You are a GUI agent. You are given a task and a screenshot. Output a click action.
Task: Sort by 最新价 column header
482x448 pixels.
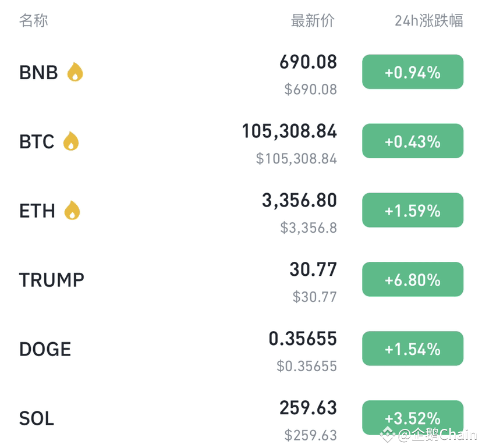click(x=313, y=20)
